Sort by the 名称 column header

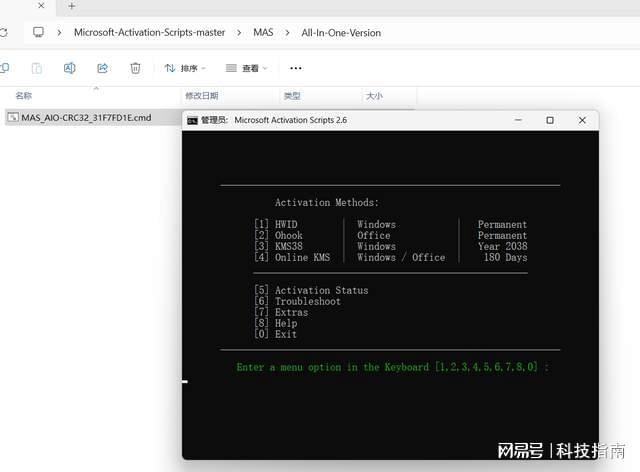(24, 96)
